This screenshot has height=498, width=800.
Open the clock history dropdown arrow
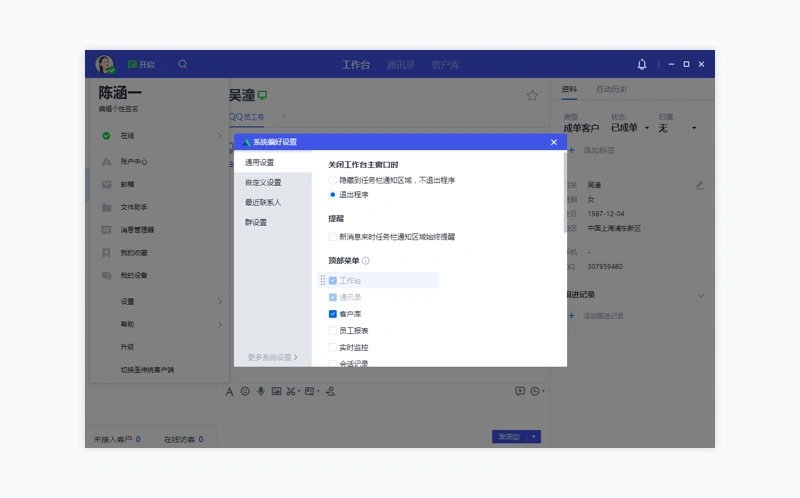tap(543, 391)
